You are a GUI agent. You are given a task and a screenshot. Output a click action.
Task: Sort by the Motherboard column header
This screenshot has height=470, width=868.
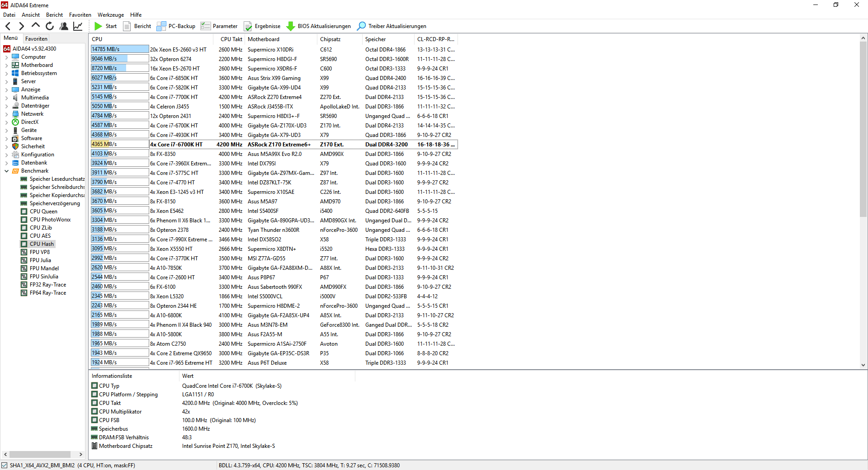[x=281, y=39]
